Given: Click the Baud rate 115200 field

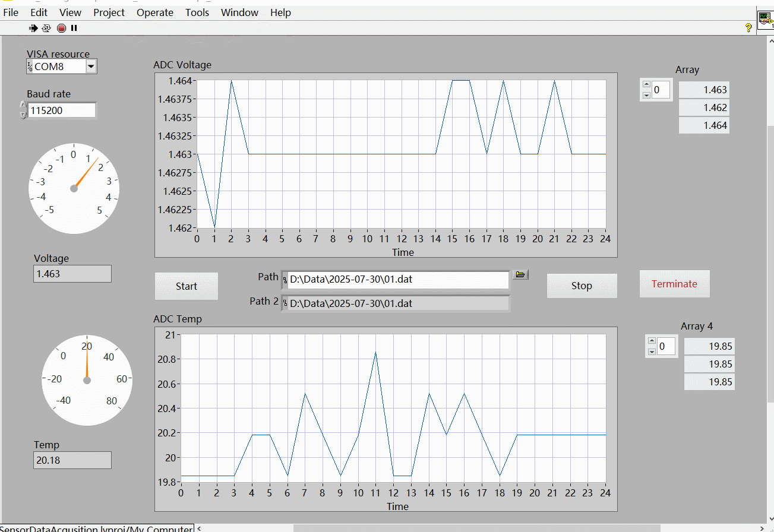Looking at the screenshot, I should click(61, 110).
